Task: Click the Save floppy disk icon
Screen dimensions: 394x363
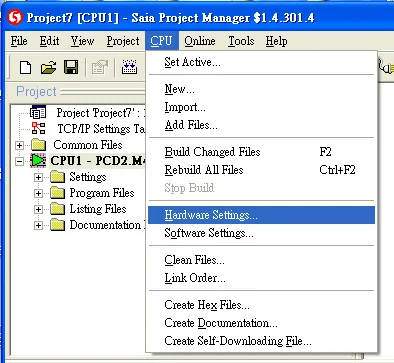Action: tap(71, 67)
